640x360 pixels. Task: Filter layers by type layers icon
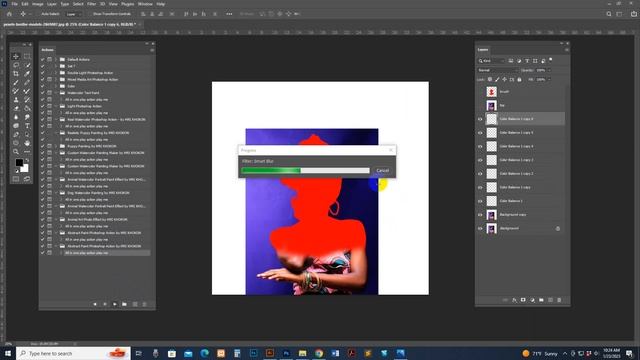click(527, 61)
